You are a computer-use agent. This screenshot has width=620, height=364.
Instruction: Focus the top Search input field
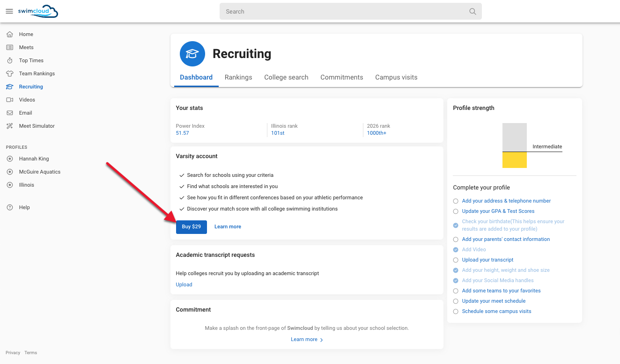click(350, 12)
